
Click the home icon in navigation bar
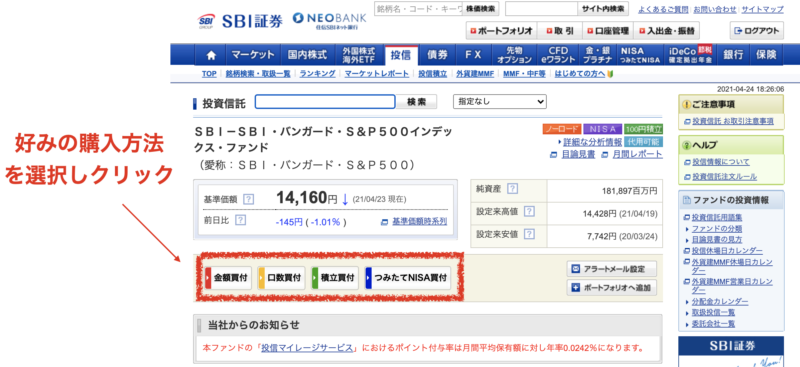click(x=211, y=55)
